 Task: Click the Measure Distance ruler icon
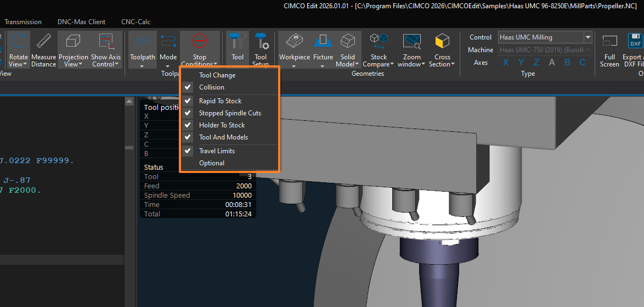(x=43, y=42)
